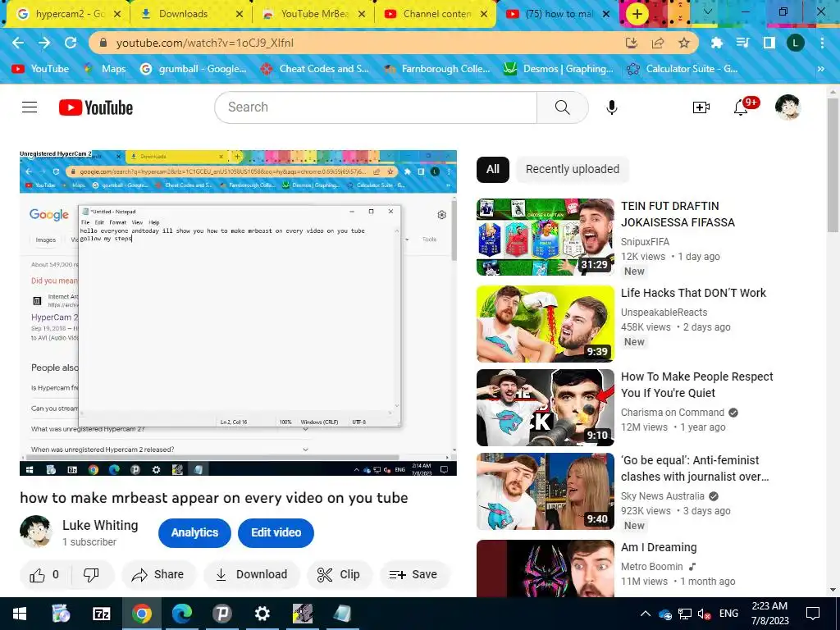Start voice search with microphone icon
The width and height of the screenshot is (840, 630).
click(611, 107)
